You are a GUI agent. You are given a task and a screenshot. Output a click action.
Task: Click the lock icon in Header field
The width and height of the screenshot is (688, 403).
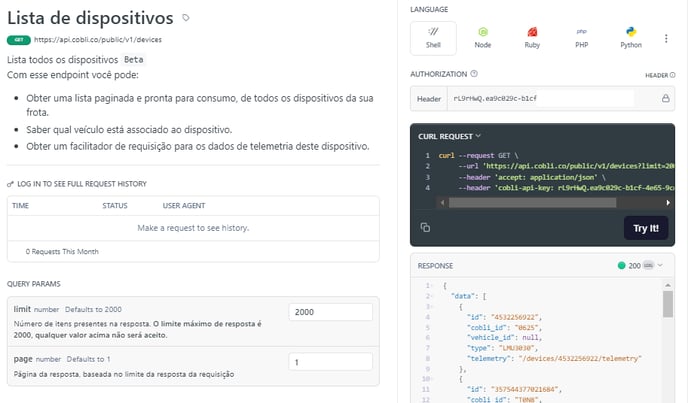tap(666, 98)
